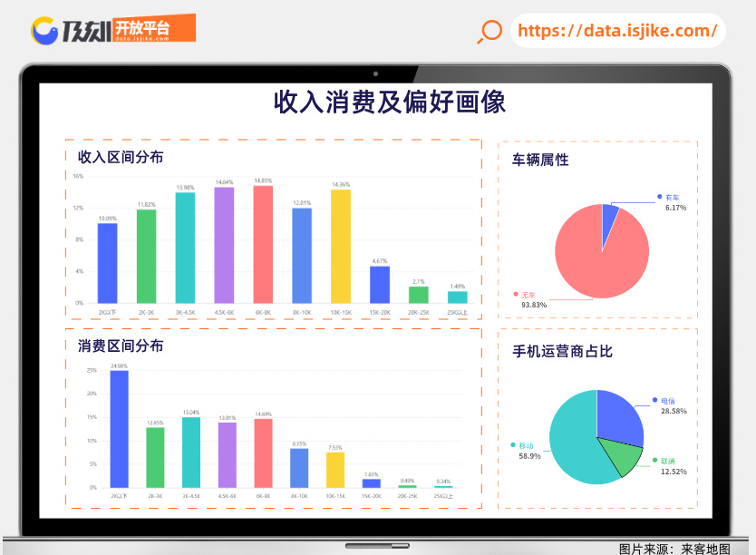
Task: Select the 手机运营商占比 chart title
Action: click(x=562, y=351)
